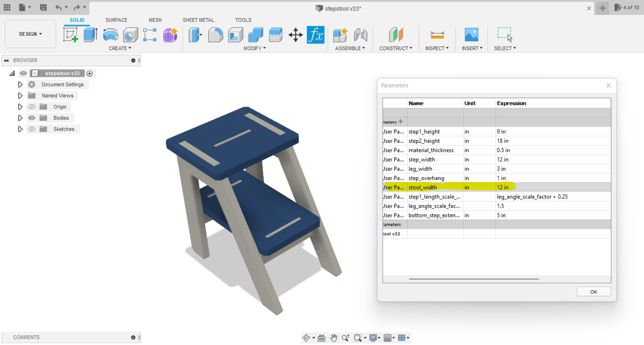Open the Design workspace switcher
The width and height of the screenshot is (644, 345).
[30, 34]
